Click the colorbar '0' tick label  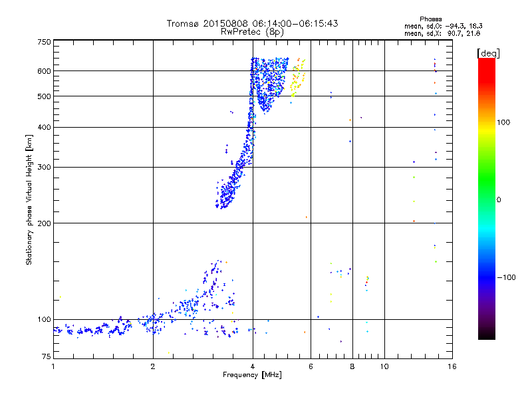pyautogui.click(x=499, y=200)
